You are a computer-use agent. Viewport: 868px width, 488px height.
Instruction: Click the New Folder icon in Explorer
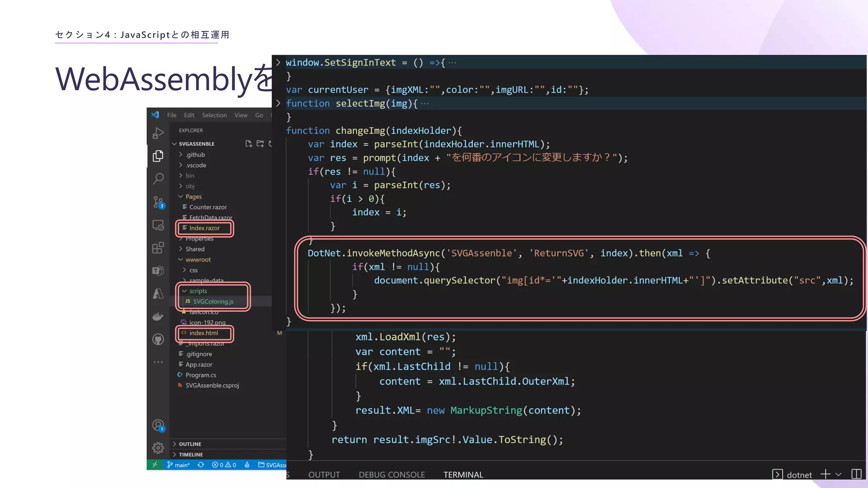pyautogui.click(x=260, y=144)
